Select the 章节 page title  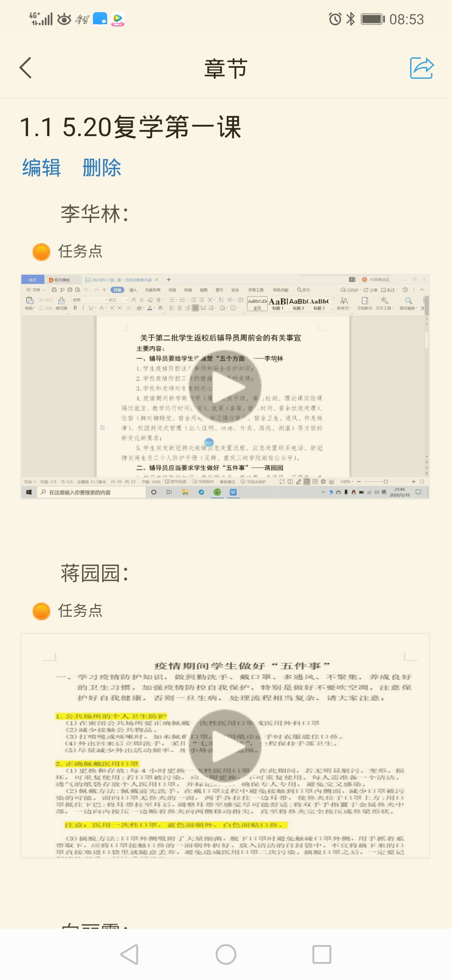click(x=226, y=69)
